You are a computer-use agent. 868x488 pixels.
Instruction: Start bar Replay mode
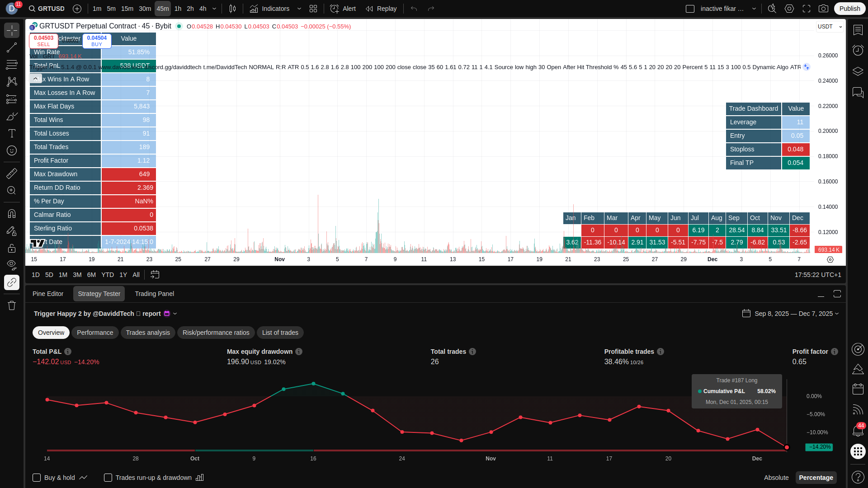click(x=381, y=9)
